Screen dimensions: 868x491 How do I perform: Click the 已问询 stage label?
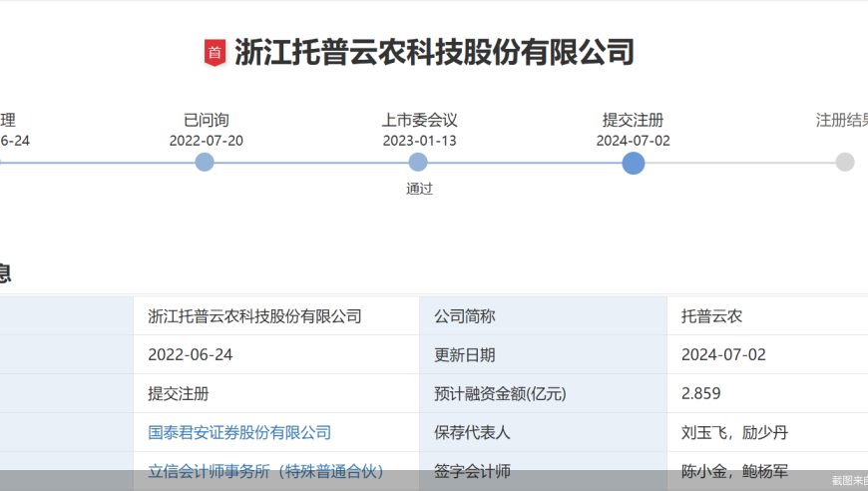(206, 120)
